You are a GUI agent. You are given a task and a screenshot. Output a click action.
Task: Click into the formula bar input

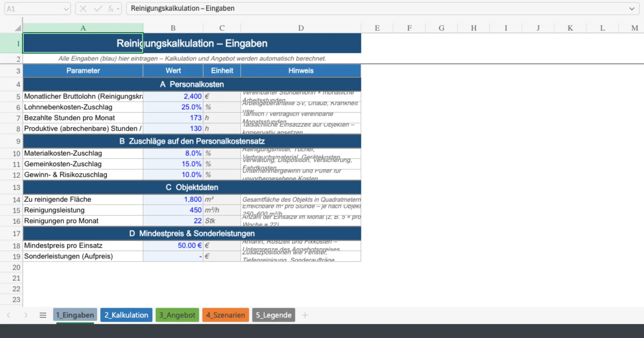point(376,8)
